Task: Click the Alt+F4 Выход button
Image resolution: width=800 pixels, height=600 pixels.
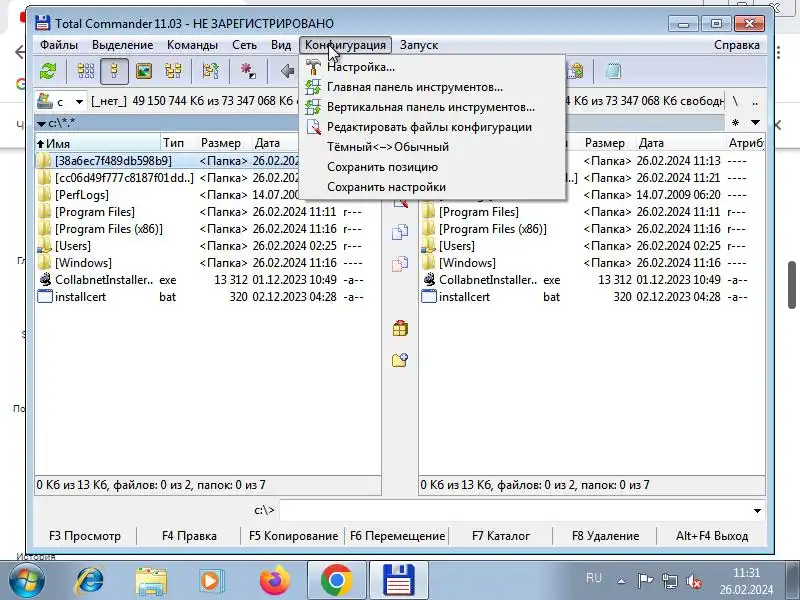Action: 712,536
